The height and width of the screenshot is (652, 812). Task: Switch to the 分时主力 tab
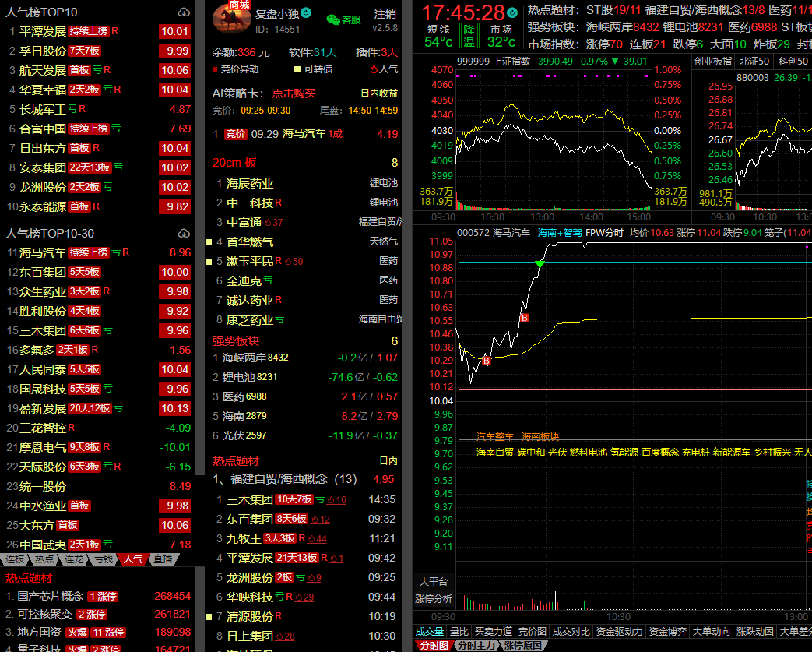(x=475, y=645)
